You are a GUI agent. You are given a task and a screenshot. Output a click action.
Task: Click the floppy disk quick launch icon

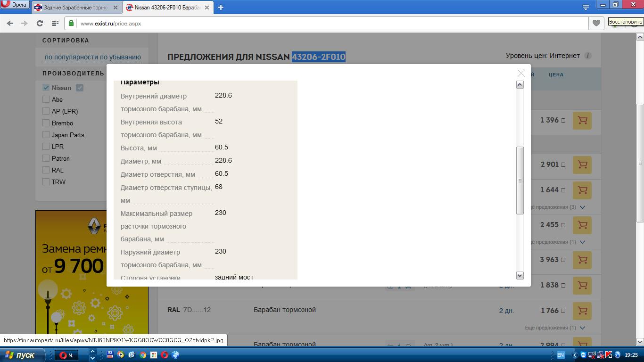110,355
